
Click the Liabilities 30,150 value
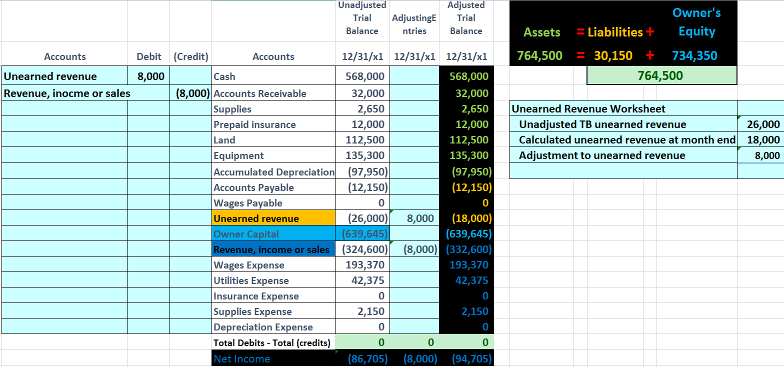coord(614,56)
